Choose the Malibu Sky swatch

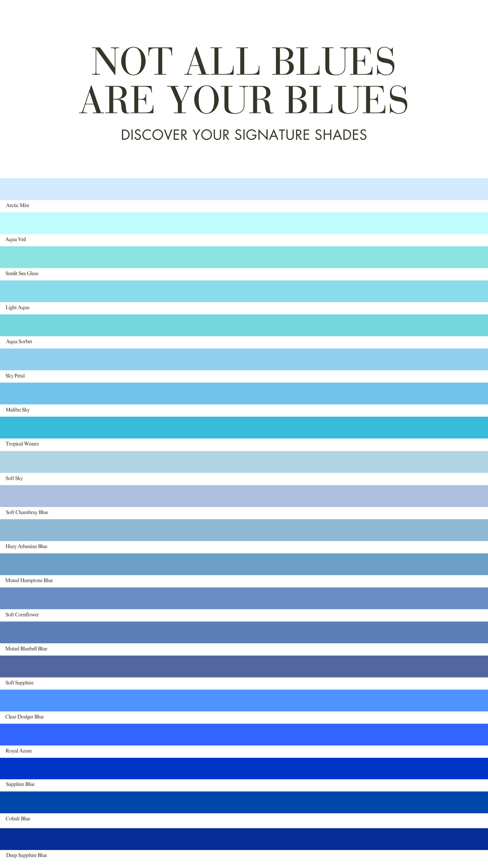coord(244,394)
